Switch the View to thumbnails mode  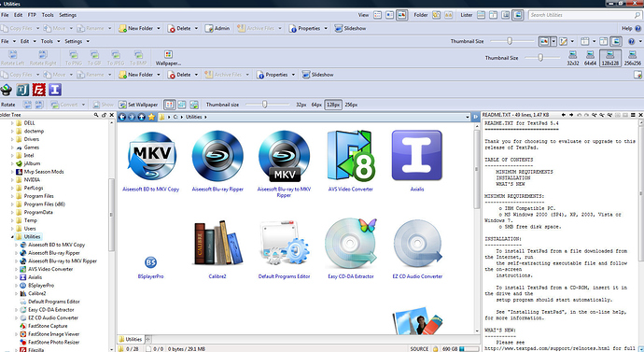[401, 15]
